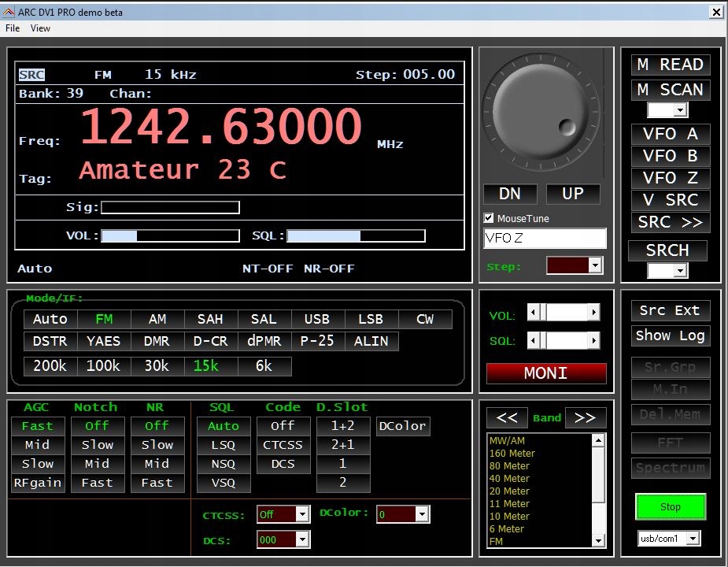
Task: Enable the MouseTune checkbox
Action: (x=489, y=218)
